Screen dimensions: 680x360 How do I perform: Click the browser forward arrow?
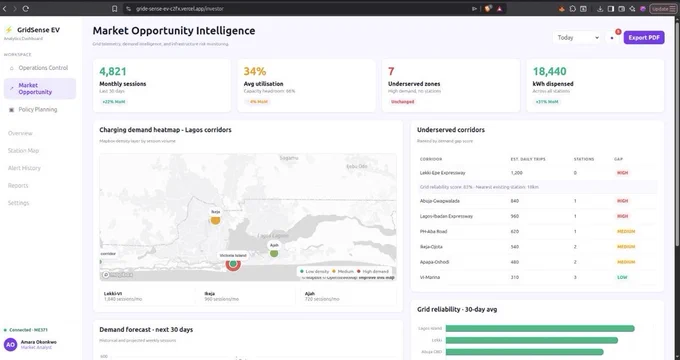(x=15, y=9)
